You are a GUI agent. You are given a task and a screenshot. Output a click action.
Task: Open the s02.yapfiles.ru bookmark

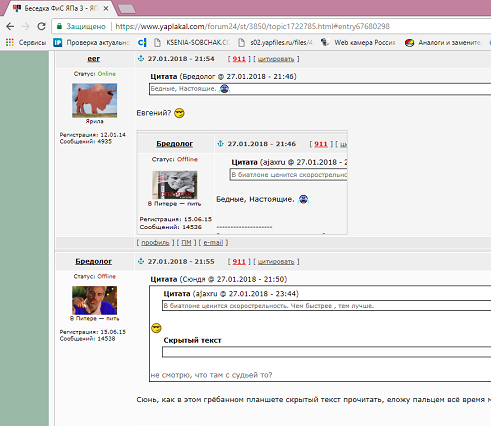pyautogui.click(x=275, y=43)
